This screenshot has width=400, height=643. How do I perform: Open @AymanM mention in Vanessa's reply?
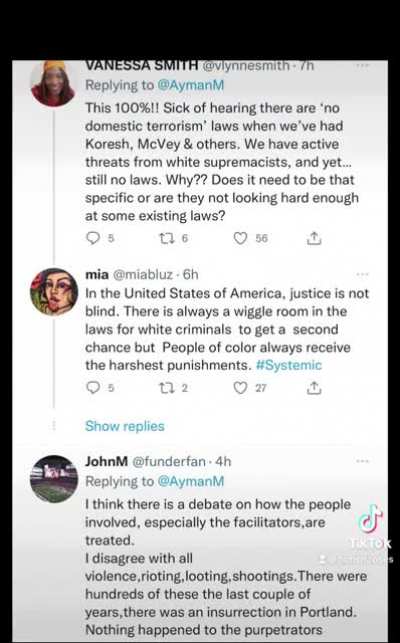coord(191,85)
